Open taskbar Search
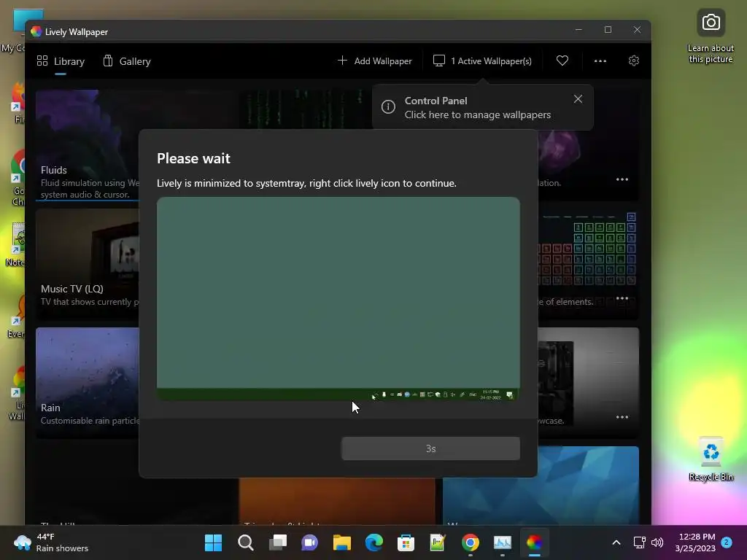Screen dimensions: 747x560 tap(246, 542)
